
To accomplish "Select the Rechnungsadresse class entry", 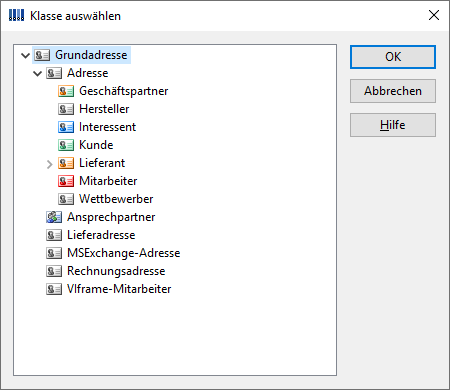I will pos(116,271).
